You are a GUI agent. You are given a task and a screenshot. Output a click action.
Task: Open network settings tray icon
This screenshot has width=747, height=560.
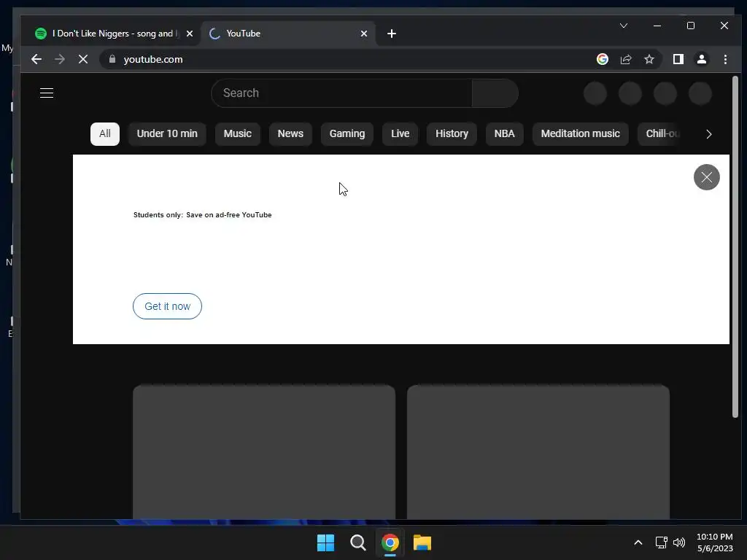pyautogui.click(x=661, y=542)
